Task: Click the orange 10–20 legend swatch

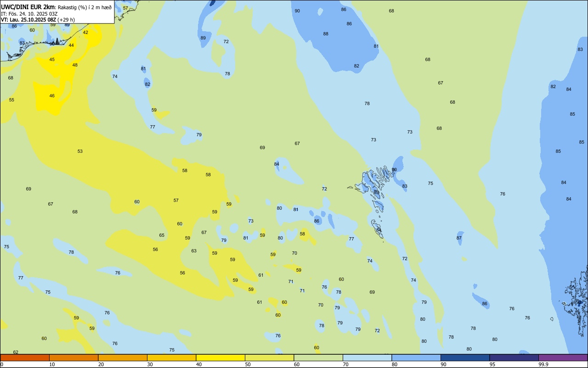Action: coord(73,357)
